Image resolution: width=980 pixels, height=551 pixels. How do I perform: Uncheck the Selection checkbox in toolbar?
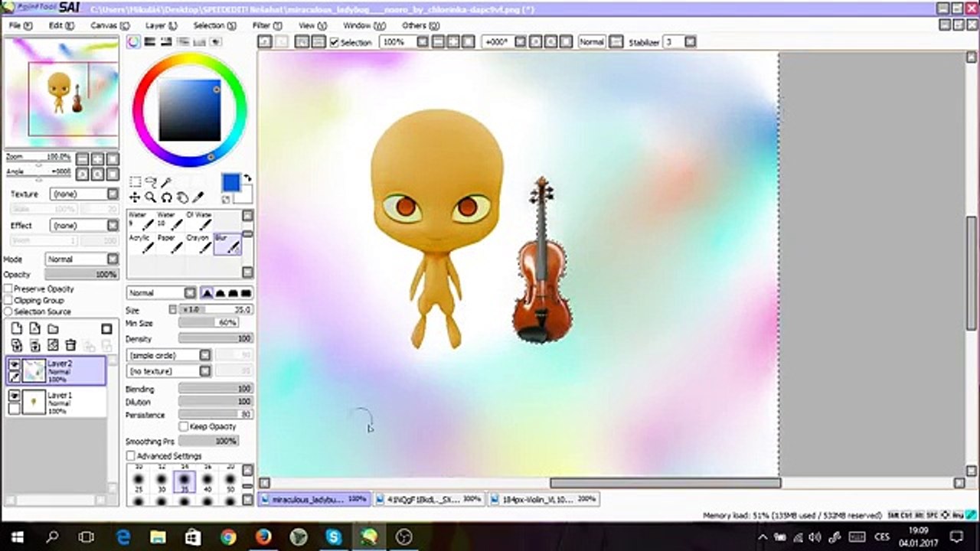click(x=335, y=42)
